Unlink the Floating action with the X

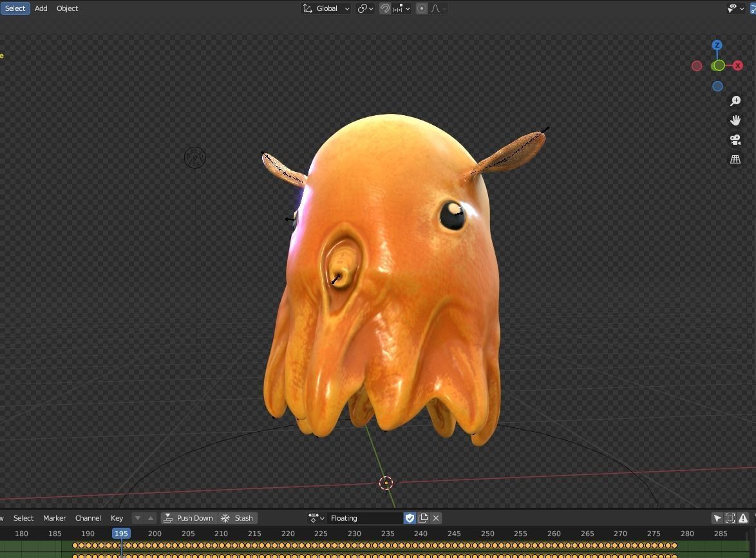(x=436, y=518)
